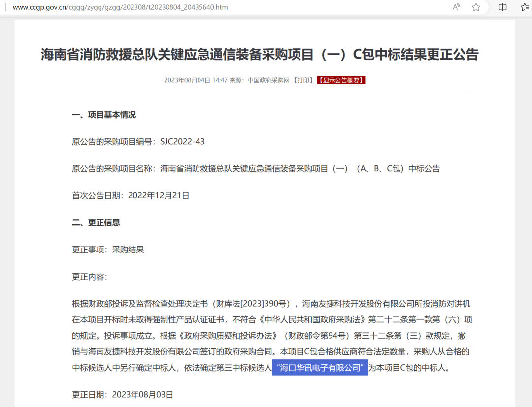532x407 pixels.
Task: Open split screen view icon
Action: click(502, 7)
